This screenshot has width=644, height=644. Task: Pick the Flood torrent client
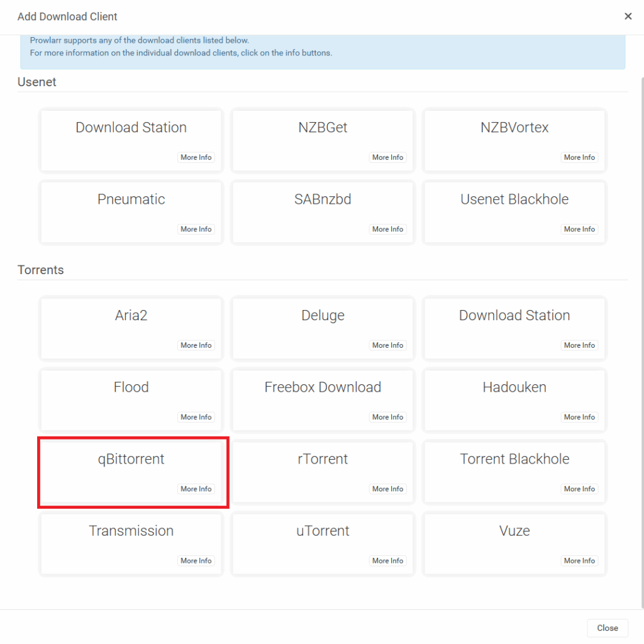[x=131, y=400]
